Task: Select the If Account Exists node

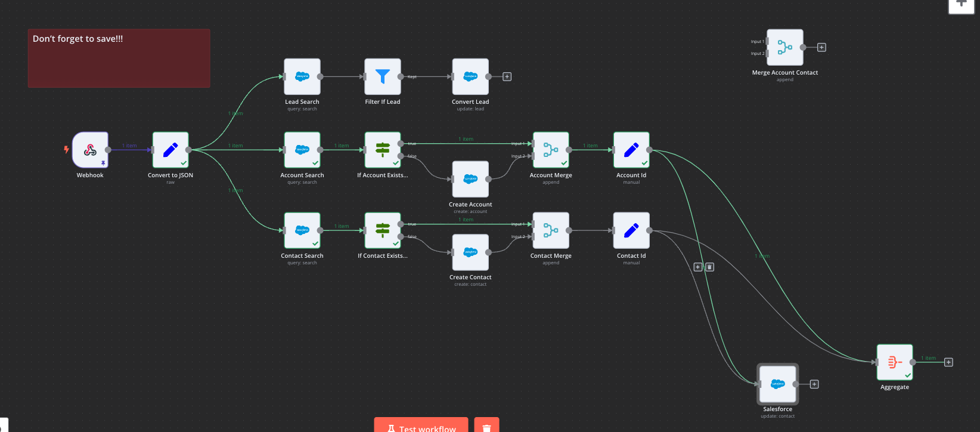Action: [383, 150]
